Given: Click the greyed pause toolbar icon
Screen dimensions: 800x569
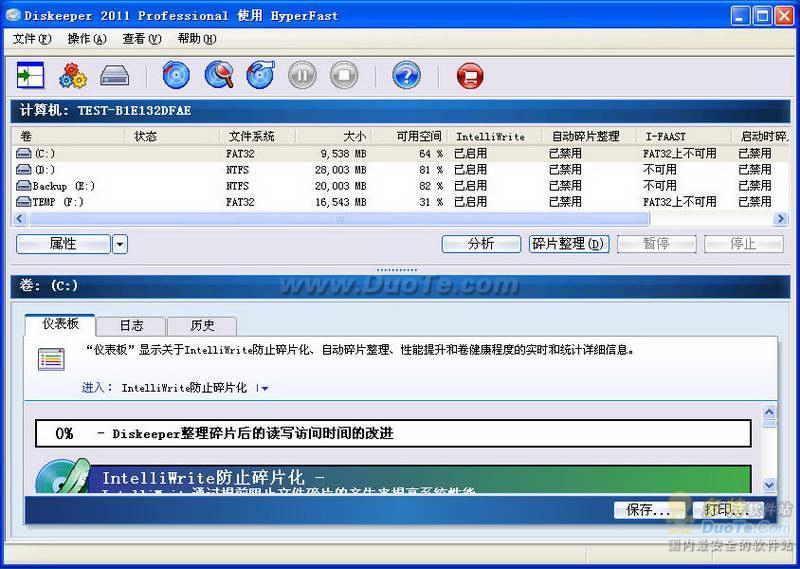Looking at the screenshot, I should (302, 75).
